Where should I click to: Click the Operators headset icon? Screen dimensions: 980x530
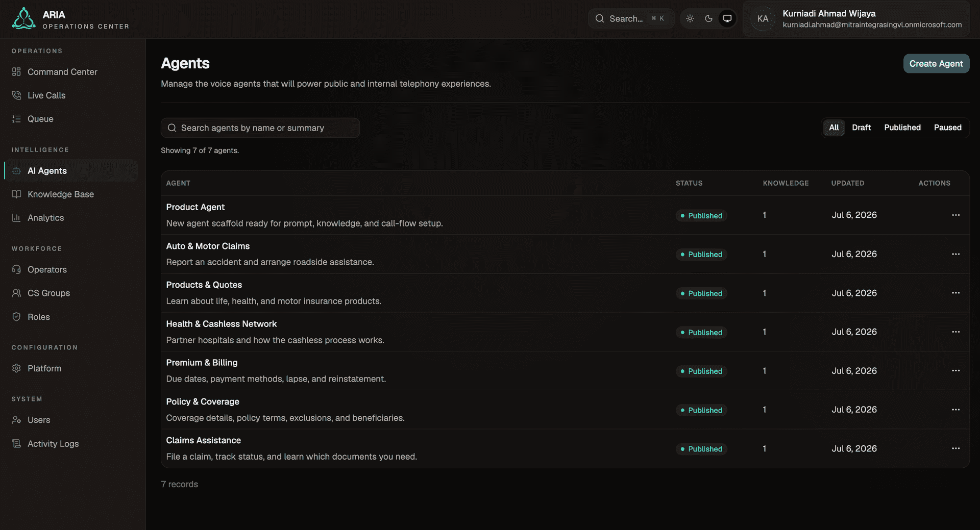pyautogui.click(x=16, y=269)
